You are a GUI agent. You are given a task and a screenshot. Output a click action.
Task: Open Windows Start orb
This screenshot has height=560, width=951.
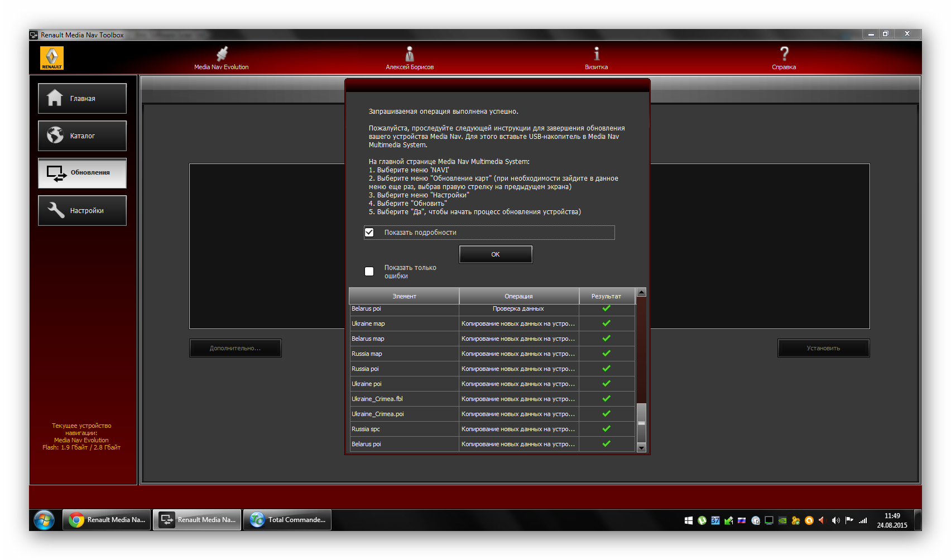tap(44, 520)
